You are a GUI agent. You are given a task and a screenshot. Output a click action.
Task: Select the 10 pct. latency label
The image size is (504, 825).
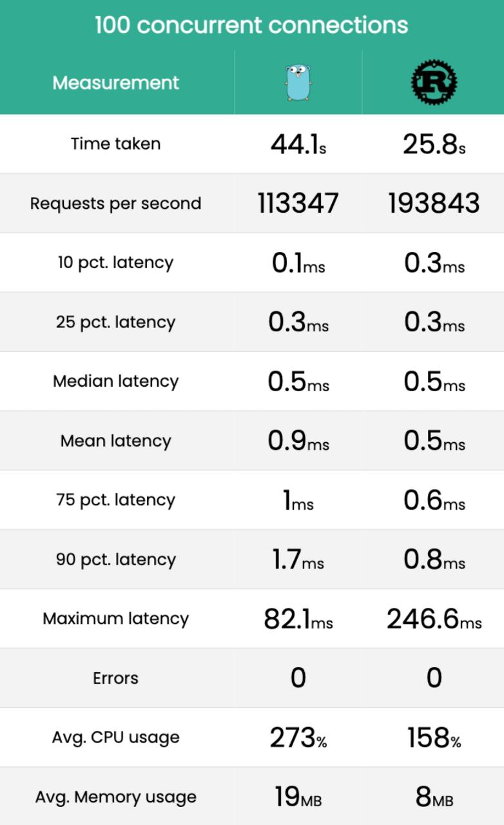pos(116,263)
